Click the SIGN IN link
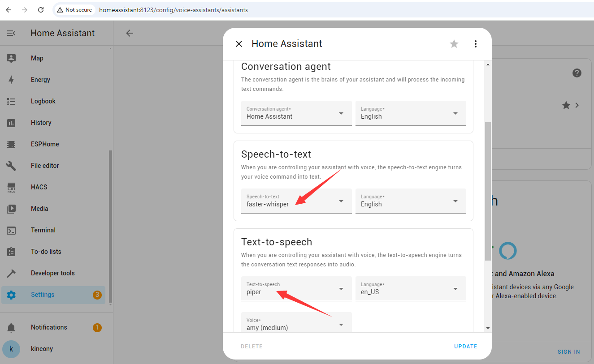The image size is (594, 364). [x=568, y=352]
